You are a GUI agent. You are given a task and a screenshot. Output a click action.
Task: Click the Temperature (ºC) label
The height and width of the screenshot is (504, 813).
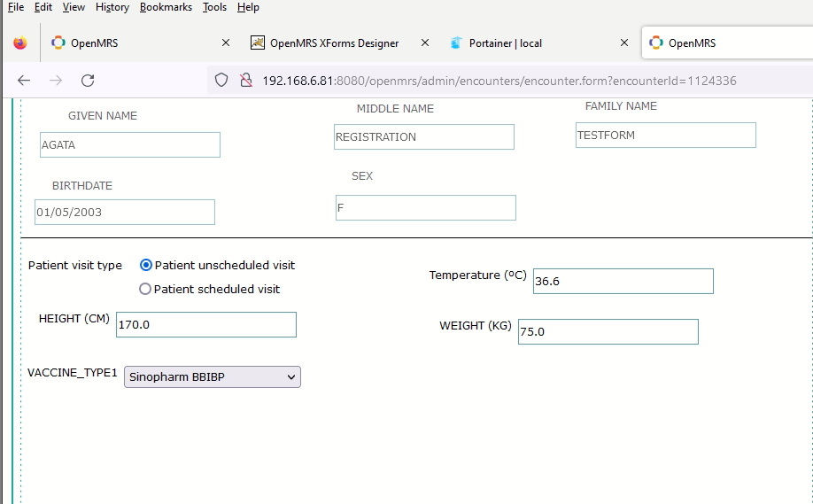tap(477, 275)
